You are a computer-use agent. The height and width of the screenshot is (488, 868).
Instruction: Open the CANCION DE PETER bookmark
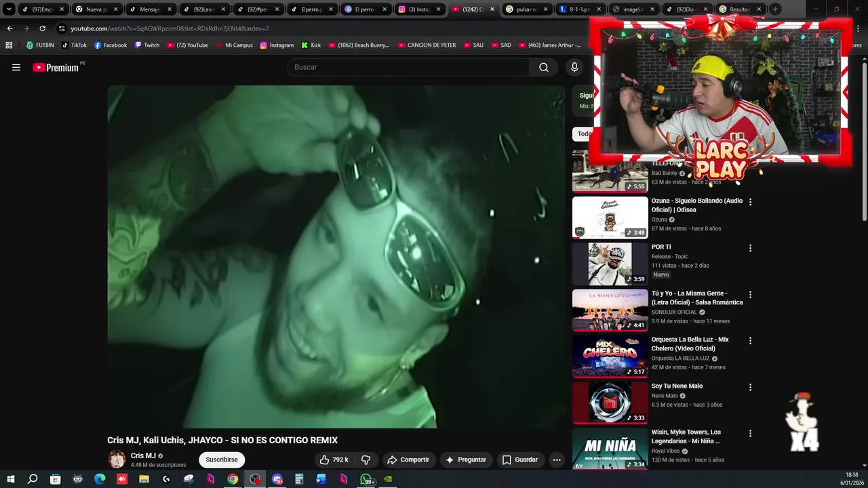pos(427,45)
